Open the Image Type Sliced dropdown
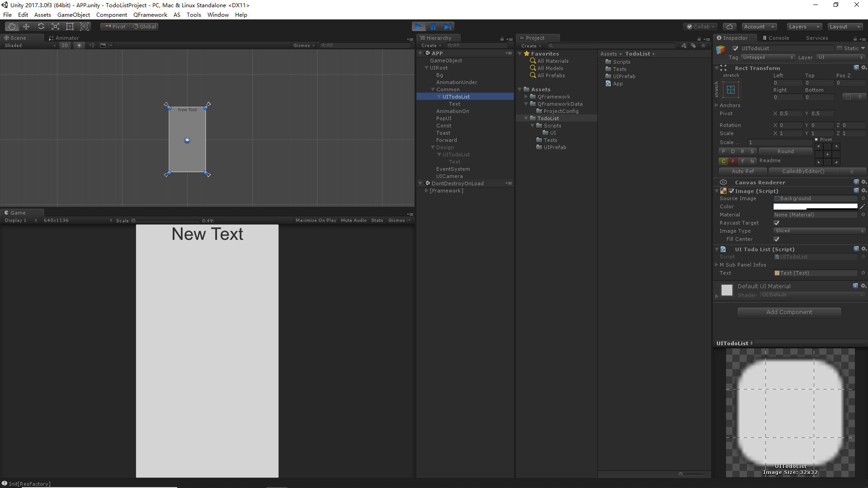This screenshot has width=868, height=488. pos(819,231)
